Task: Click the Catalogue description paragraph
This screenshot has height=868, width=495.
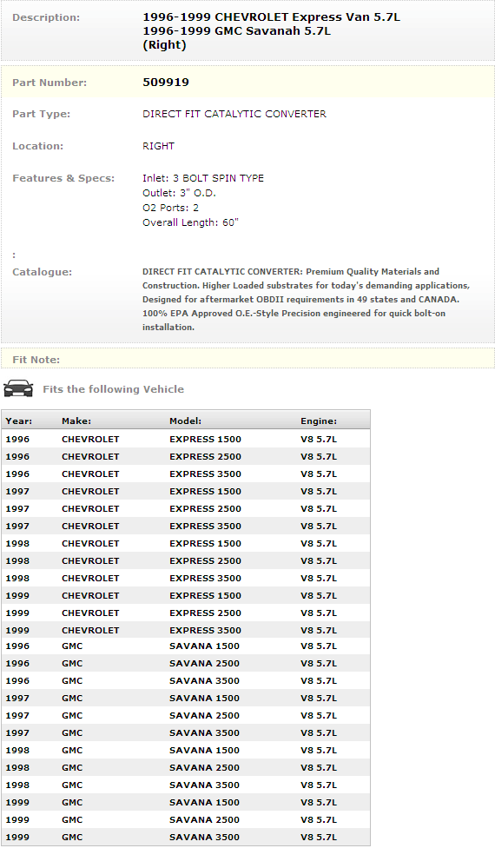Action: (306, 300)
